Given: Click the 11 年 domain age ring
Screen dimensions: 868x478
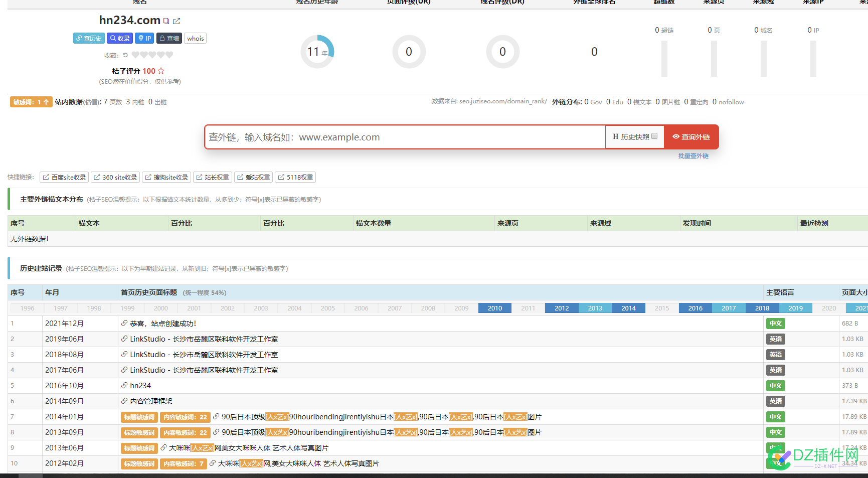Looking at the screenshot, I should (x=317, y=52).
